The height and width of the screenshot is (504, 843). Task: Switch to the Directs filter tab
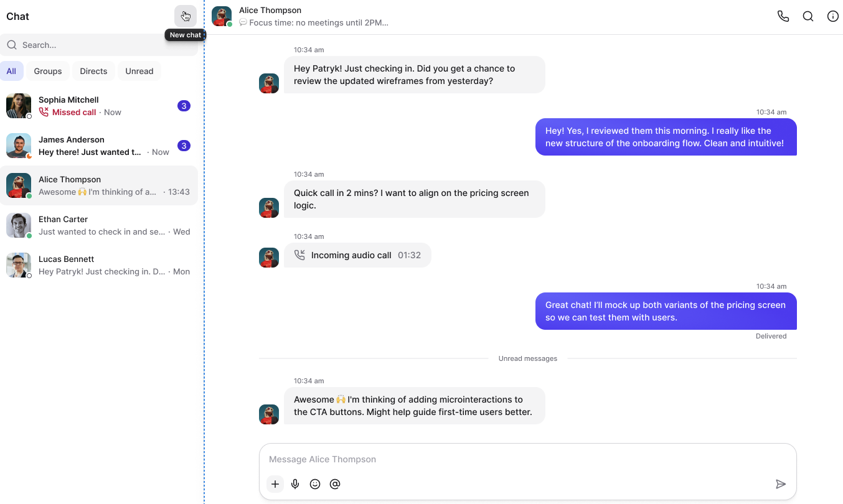(x=93, y=71)
